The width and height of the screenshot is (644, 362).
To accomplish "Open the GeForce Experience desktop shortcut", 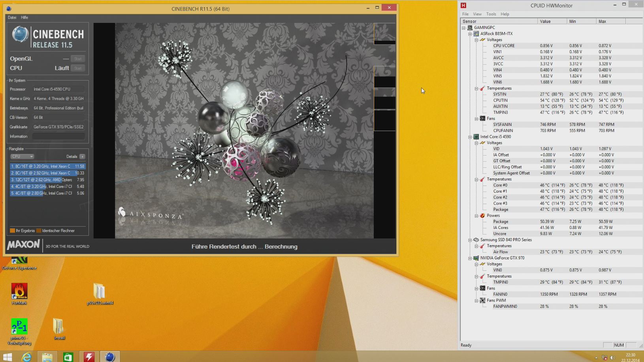I will (19, 263).
